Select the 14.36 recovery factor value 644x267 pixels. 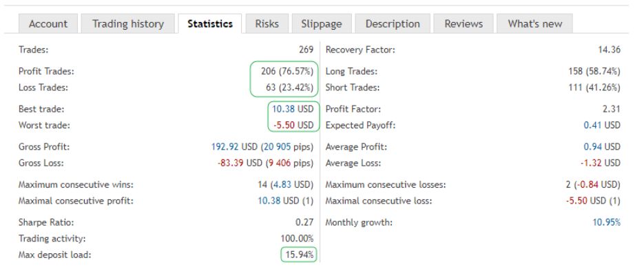point(609,50)
